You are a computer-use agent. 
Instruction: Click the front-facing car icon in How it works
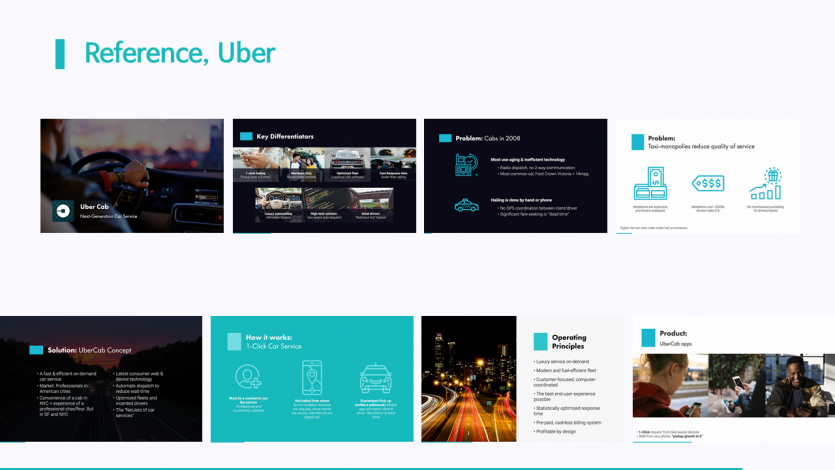376,378
